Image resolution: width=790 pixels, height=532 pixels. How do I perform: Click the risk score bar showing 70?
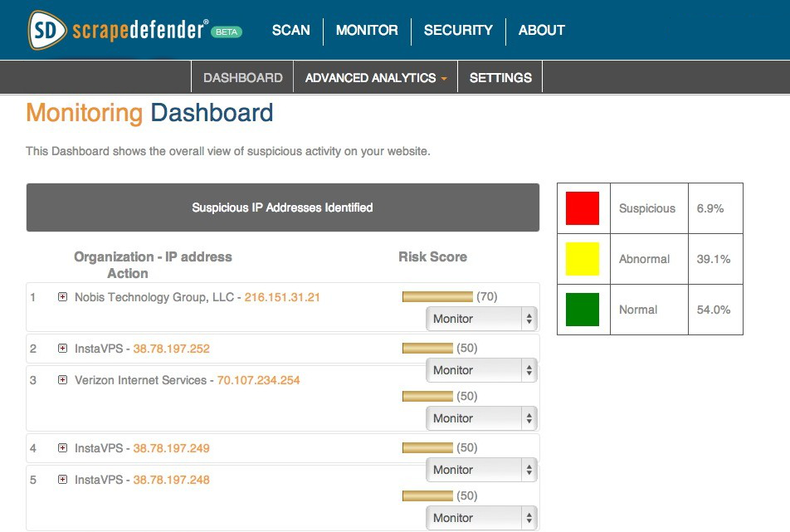[437, 297]
